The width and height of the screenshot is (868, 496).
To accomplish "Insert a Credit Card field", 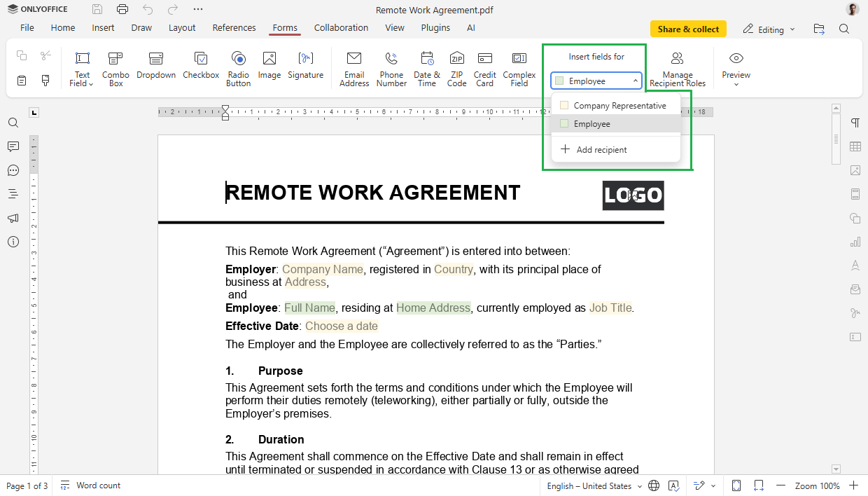I will 484,67.
